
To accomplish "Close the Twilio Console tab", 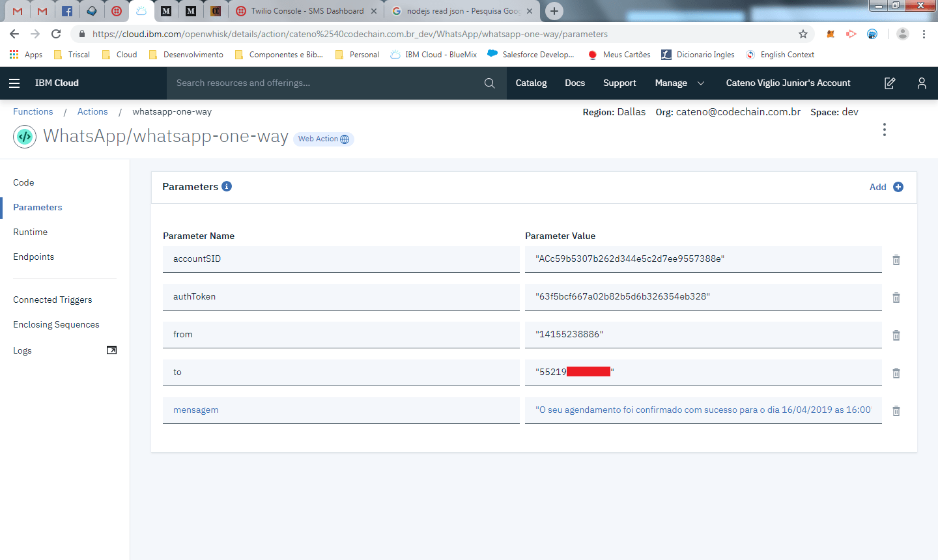I will pyautogui.click(x=374, y=11).
